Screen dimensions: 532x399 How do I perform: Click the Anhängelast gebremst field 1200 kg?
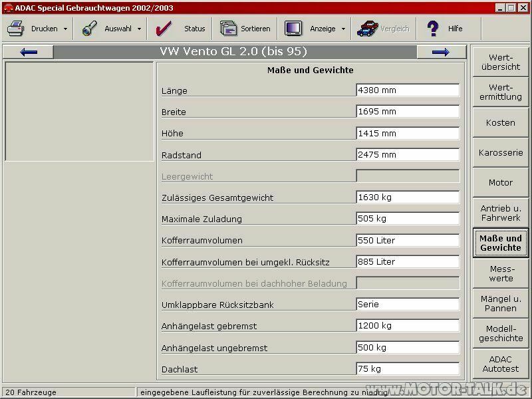pyautogui.click(x=408, y=326)
